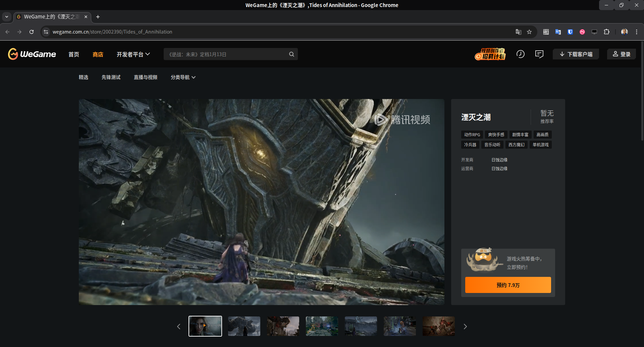Open the messages icon in header
644x347 pixels.
[x=539, y=54]
